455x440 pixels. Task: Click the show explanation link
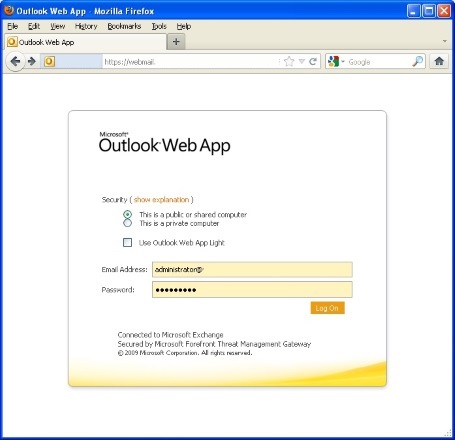pyautogui.click(x=161, y=200)
